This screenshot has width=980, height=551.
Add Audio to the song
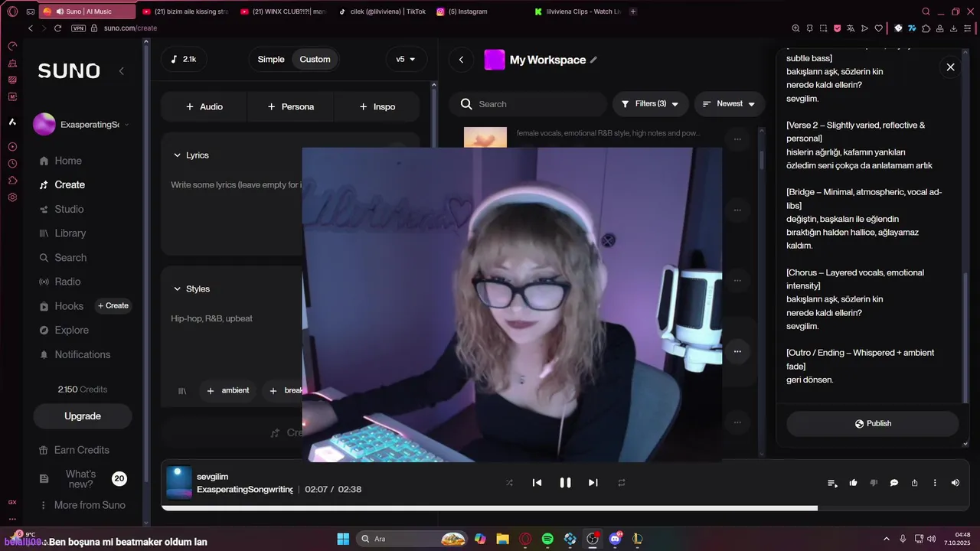click(204, 106)
